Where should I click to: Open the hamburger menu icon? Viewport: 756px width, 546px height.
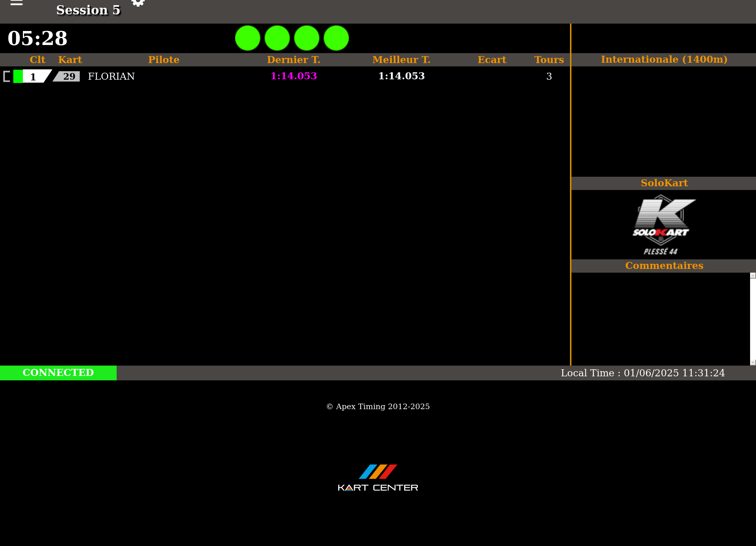(x=16, y=3)
